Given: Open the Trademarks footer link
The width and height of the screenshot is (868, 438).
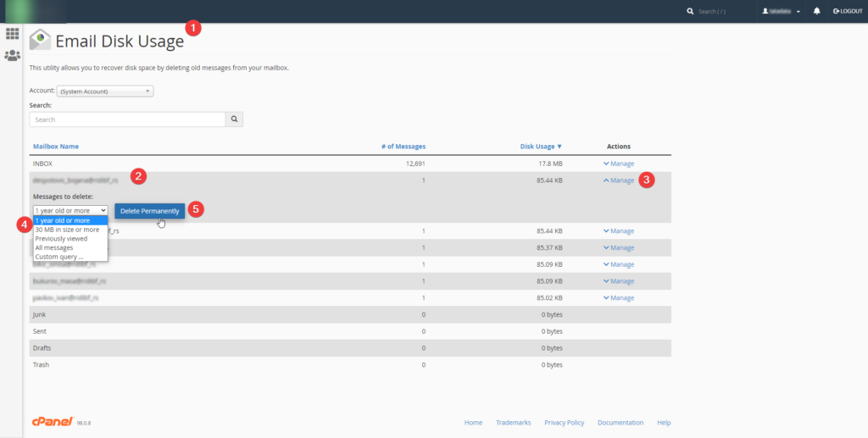Looking at the screenshot, I should (x=513, y=423).
